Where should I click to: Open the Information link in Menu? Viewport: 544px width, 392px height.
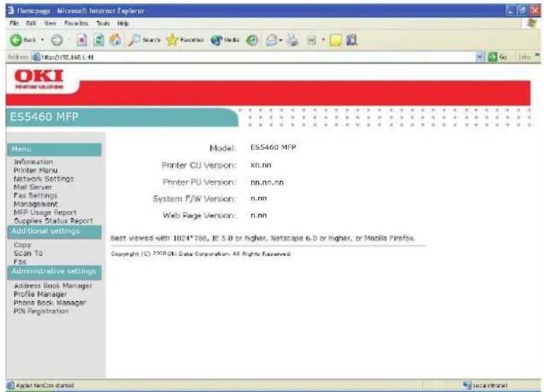(33, 162)
